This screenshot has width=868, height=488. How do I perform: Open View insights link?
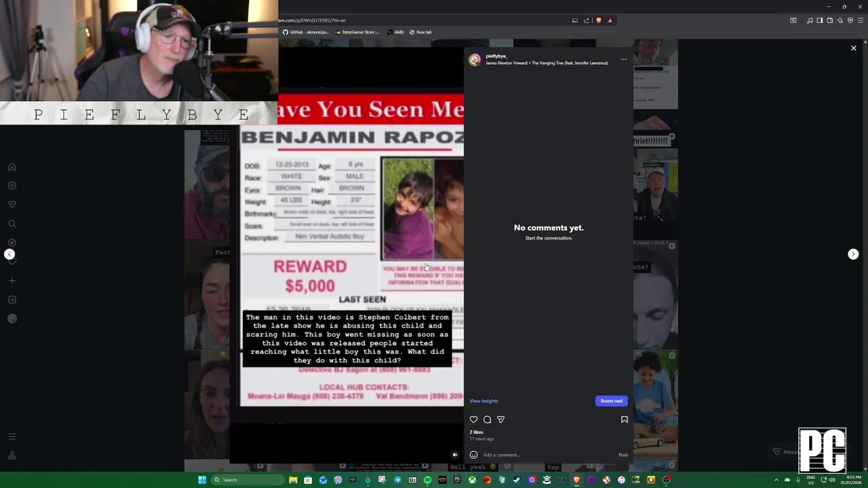pos(484,401)
